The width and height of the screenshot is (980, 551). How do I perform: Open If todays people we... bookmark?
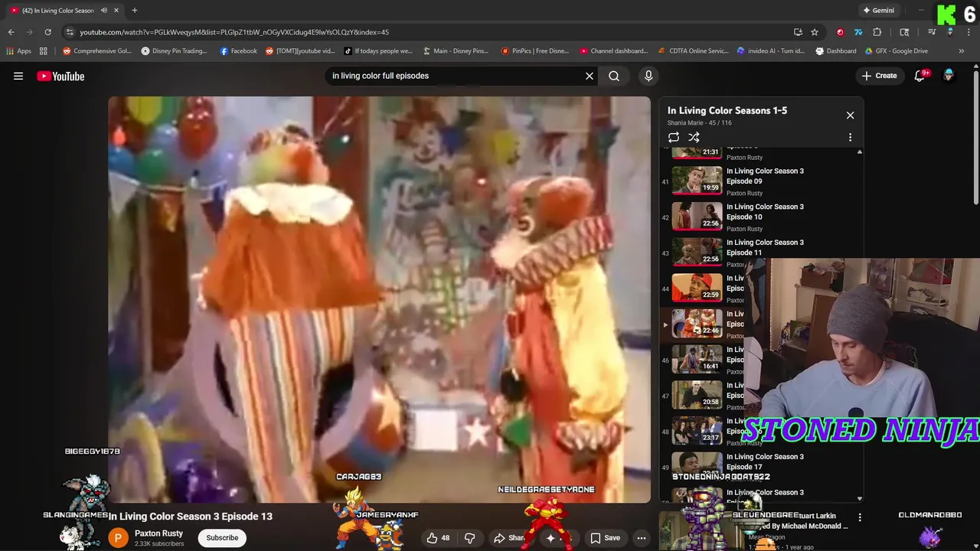378,51
